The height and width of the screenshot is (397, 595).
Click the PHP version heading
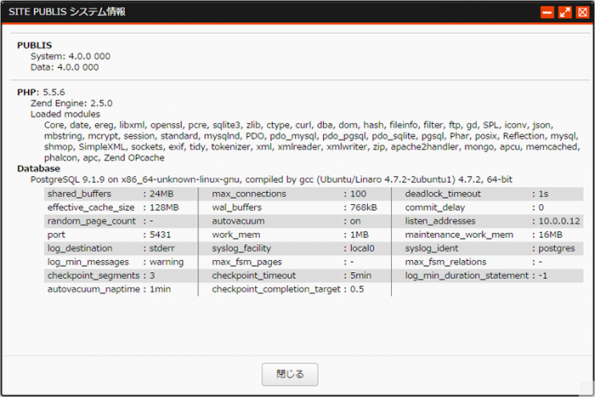click(41, 92)
